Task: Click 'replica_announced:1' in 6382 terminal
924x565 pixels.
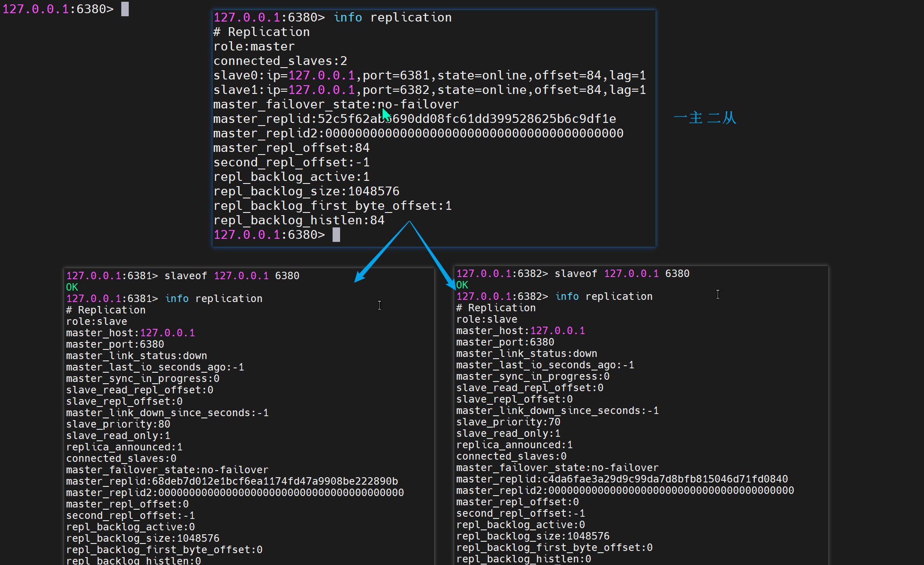Action: [515, 445]
